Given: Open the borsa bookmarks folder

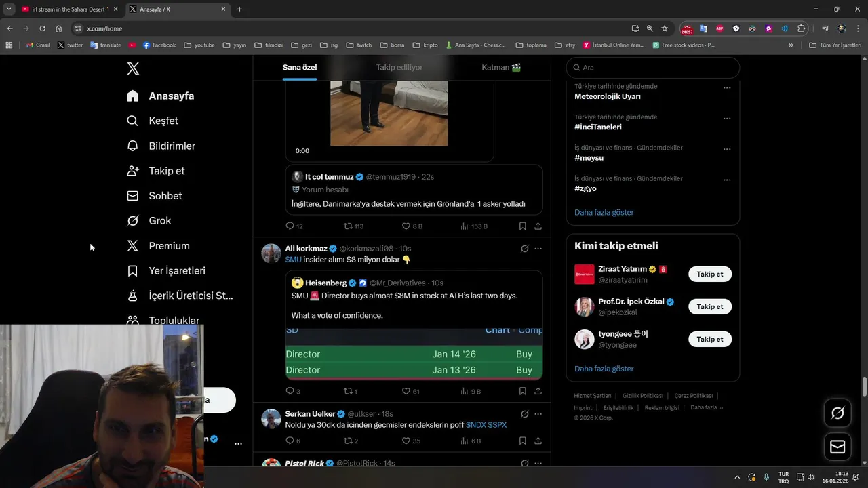Looking at the screenshot, I should click(392, 45).
